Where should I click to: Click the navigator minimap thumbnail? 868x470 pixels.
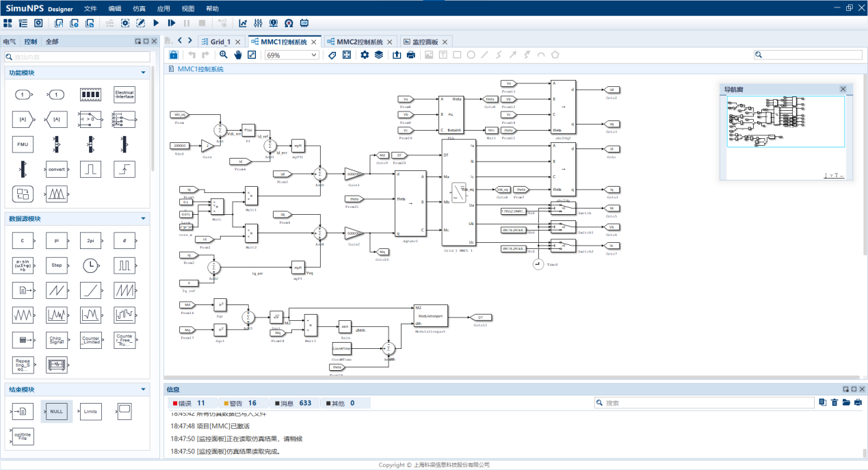(785, 122)
